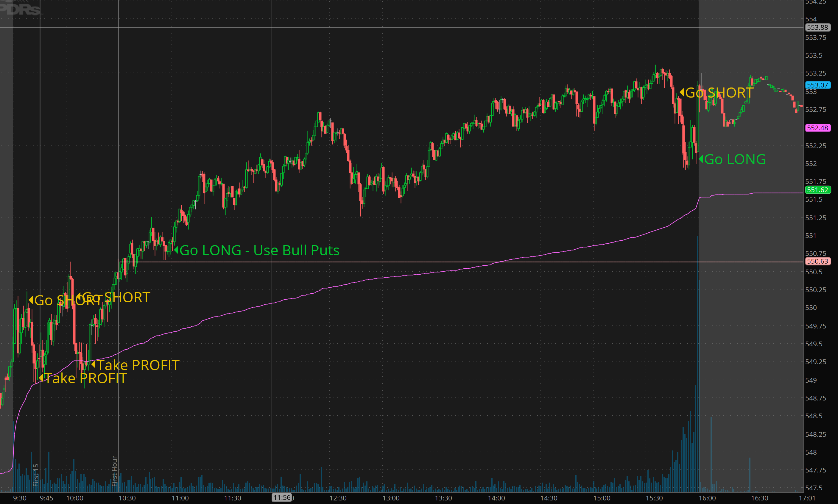Click the 12:30 label on time axis

[x=338, y=498]
